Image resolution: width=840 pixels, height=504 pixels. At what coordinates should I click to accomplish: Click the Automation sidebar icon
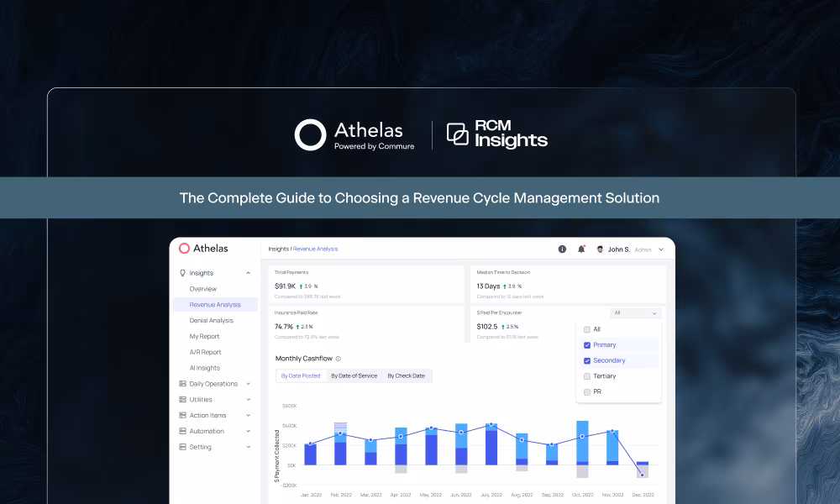(182, 431)
